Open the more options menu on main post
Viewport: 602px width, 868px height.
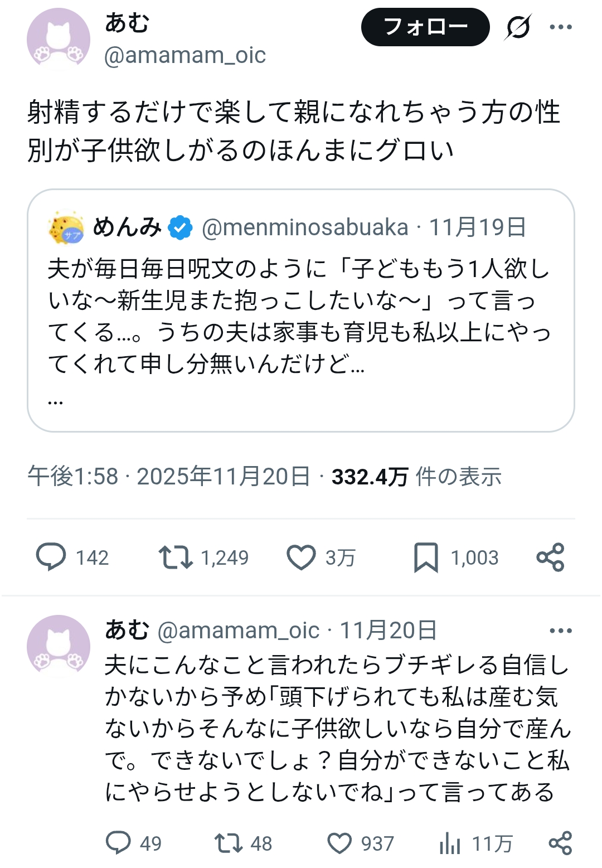click(561, 27)
